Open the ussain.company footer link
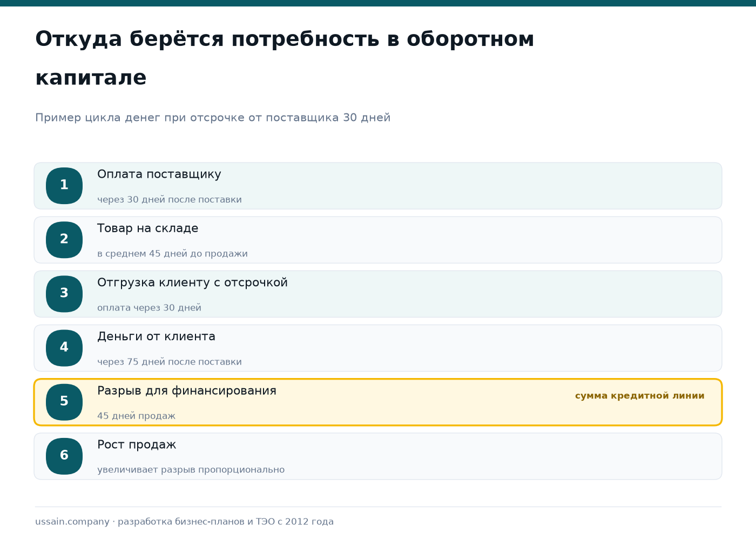The width and height of the screenshot is (756, 540). (x=72, y=522)
